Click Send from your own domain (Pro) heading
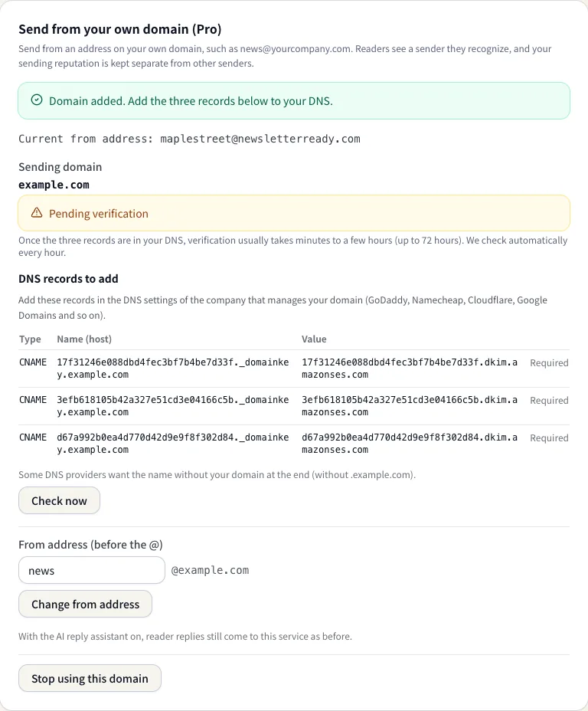The width and height of the screenshot is (588, 711). coord(120,29)
